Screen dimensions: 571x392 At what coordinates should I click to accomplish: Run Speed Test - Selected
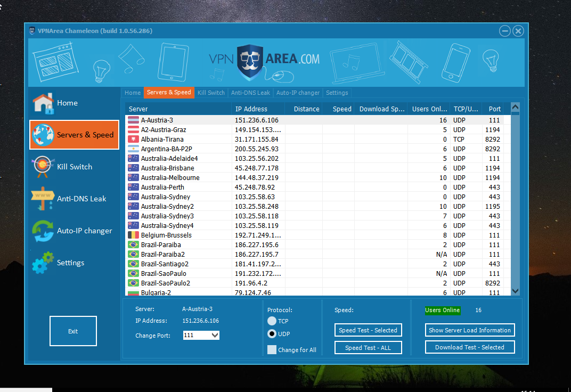coord(368,330)
